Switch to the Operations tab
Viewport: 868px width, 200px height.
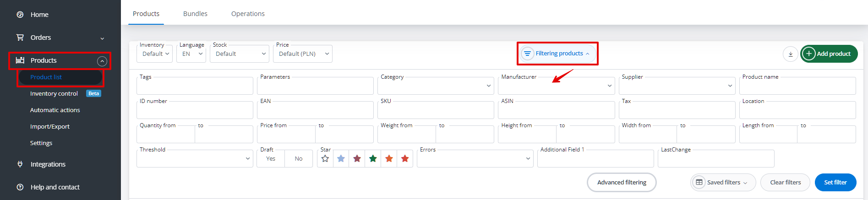coord(248,14)
